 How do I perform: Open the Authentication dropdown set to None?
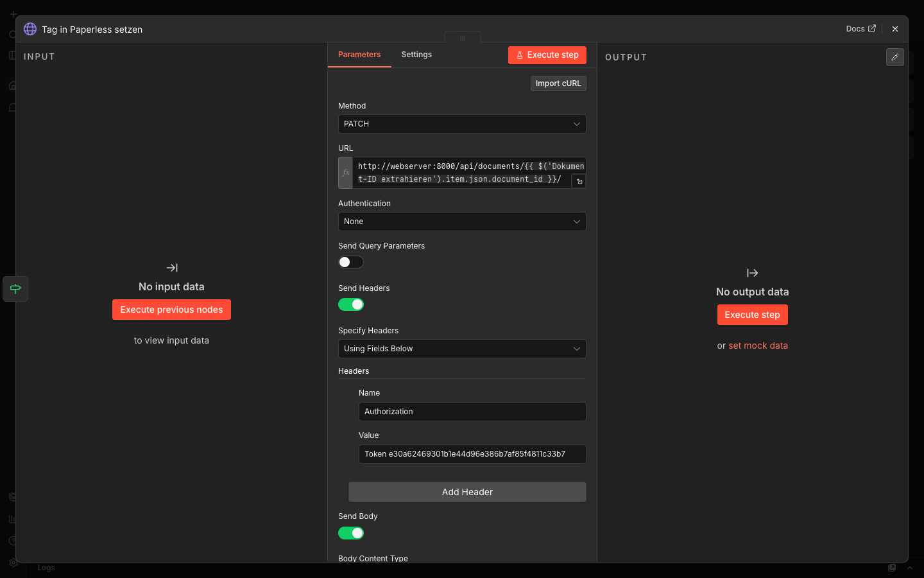[461, 222]
